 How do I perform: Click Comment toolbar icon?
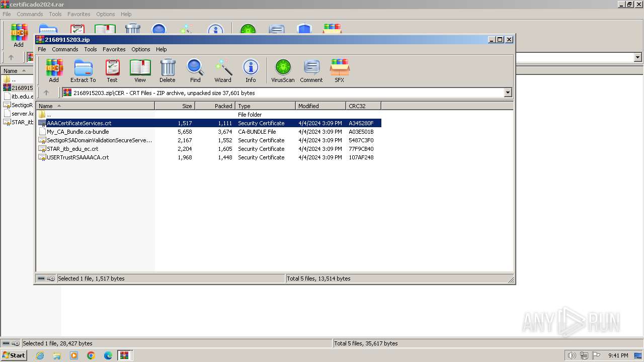coord(311,70)
